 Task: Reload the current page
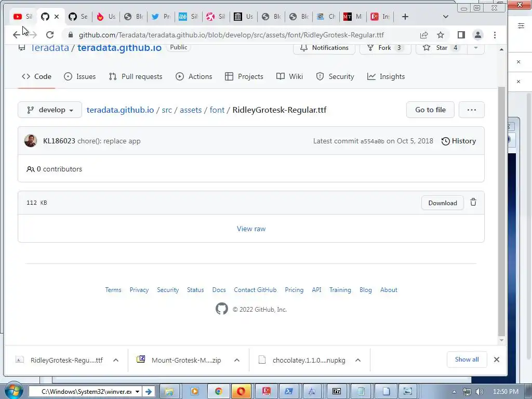point(50,35)
